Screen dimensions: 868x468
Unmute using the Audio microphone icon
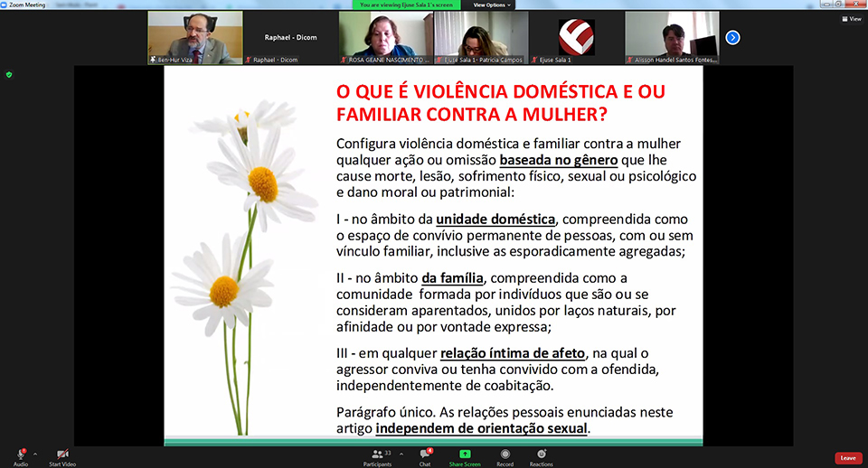point(20,454)
